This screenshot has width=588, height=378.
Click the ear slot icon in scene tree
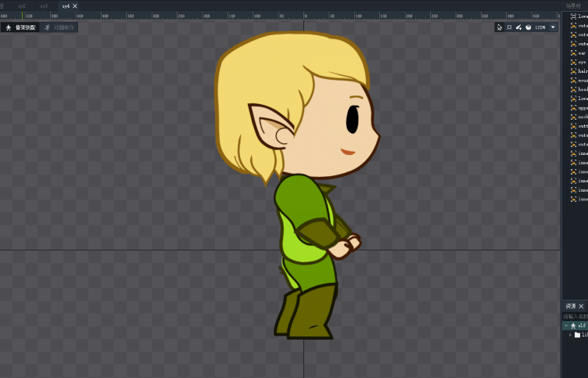(573, 53)
